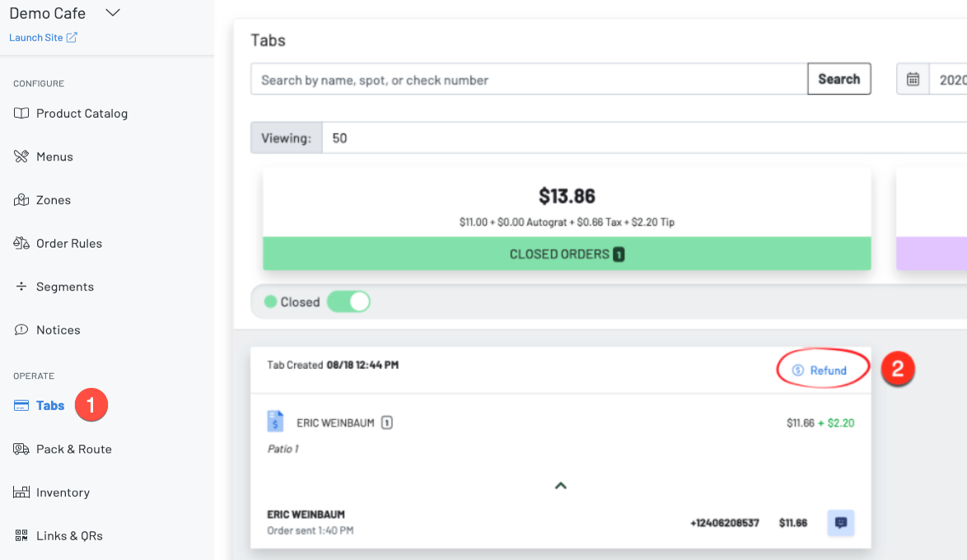This screenshot has width=967, height=560.
Task: Open the chat message icon next to $11.66
Action: point(841,523)
